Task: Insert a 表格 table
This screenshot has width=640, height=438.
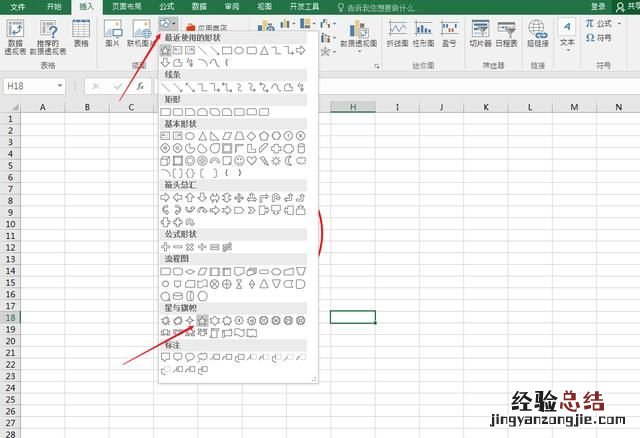Action: tap(81, 33)
